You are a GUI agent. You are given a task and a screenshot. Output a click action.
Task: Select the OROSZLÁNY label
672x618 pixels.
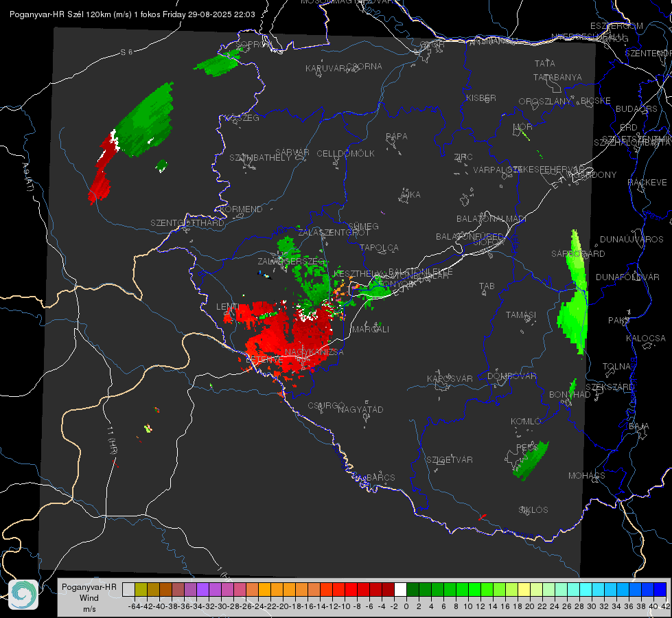tap(545, 101)
